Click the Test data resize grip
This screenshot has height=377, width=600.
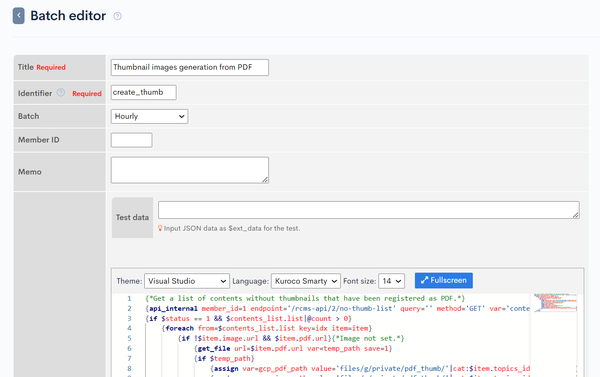(576, 215)
